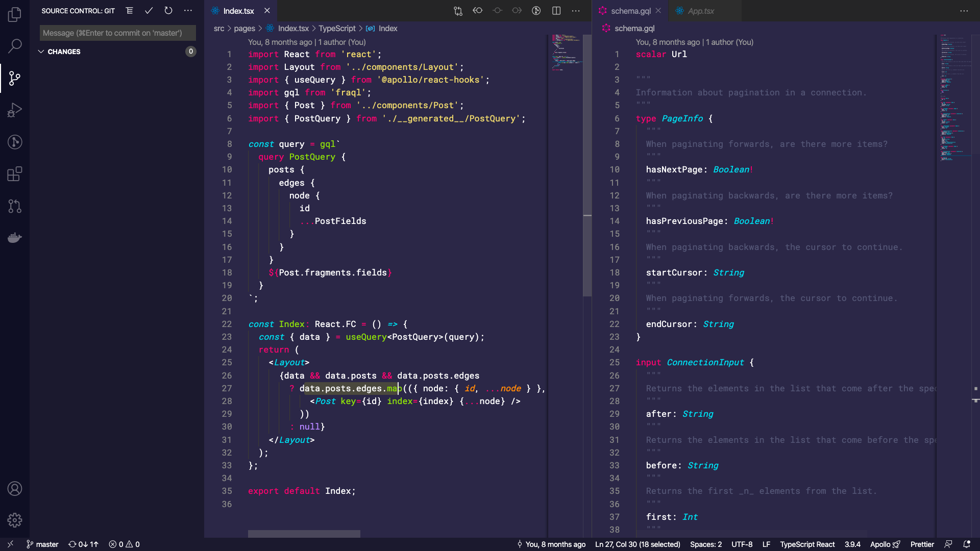This screenshot has width=980, height=551.
Task: Open the Extensions view icon
Action: tap(15, 174)
